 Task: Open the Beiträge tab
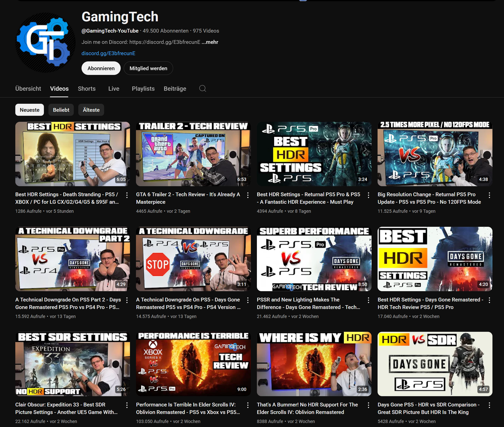[175, 89]
